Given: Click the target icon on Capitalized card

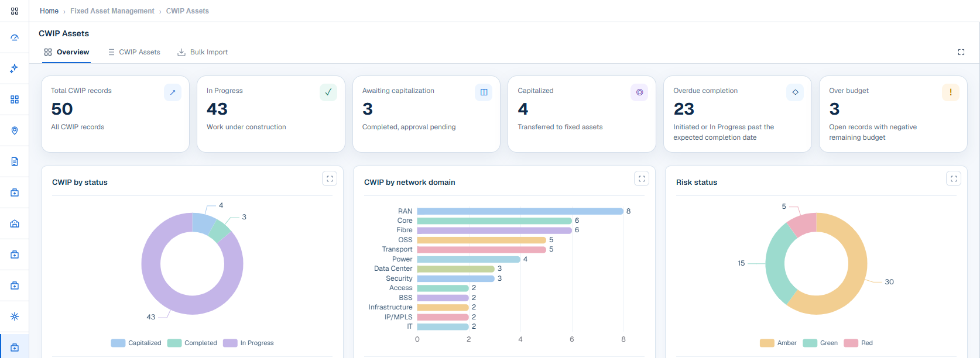Looking at the screenshot, I should [x=639, y=92].
